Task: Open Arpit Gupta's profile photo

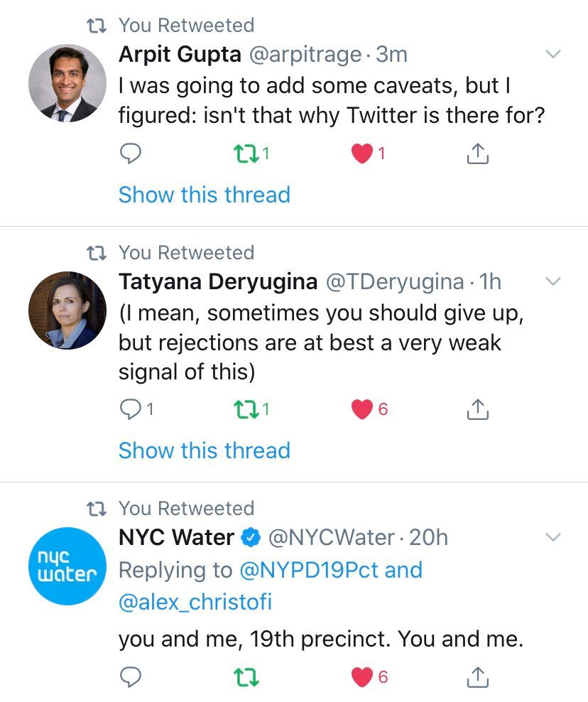Action: [x=67, y=84]
